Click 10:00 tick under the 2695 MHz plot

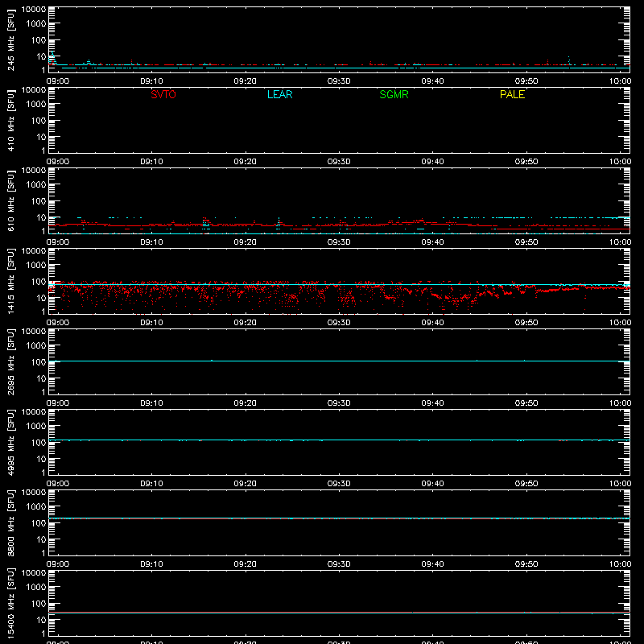coord(620,403)
